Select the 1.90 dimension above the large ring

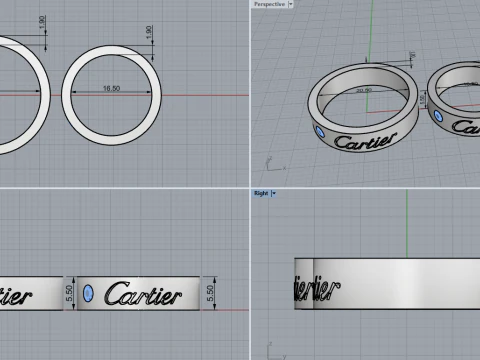(42, 22)
